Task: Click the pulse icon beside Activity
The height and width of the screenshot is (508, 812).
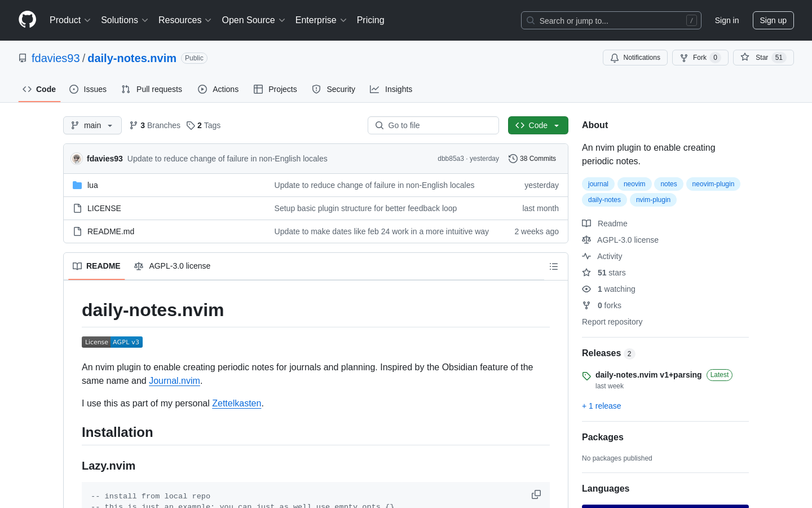Action: (x=586, y=256)
